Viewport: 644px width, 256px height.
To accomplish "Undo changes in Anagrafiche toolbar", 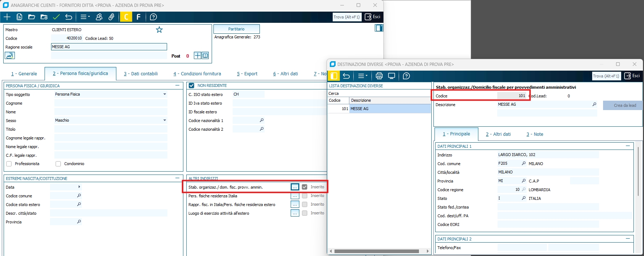I will point(68,17).
